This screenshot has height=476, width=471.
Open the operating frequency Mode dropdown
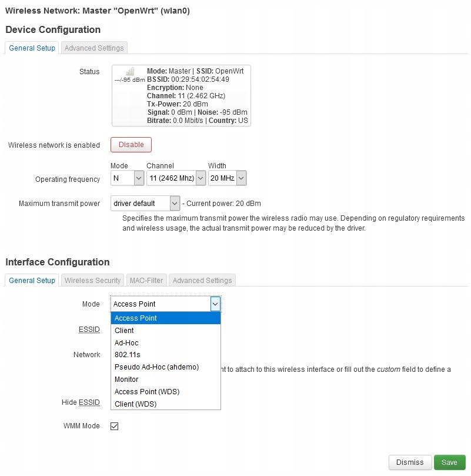128,178
